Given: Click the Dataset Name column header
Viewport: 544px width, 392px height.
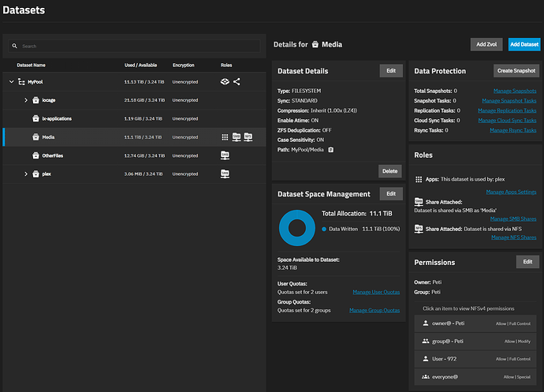Looking at the screenshot, I should coord(31,65).
